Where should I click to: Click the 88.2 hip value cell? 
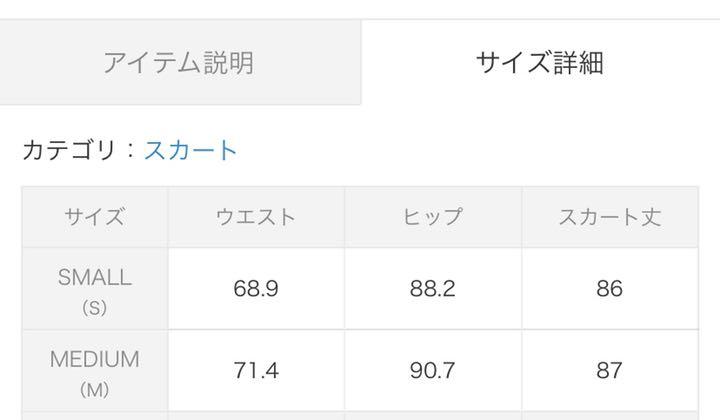[433, 288]
